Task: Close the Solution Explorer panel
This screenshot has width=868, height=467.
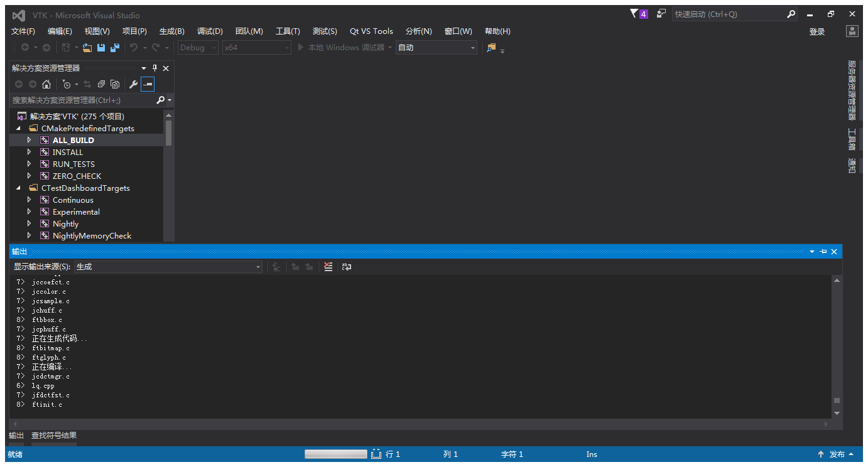Action: [x=166, y=68]
